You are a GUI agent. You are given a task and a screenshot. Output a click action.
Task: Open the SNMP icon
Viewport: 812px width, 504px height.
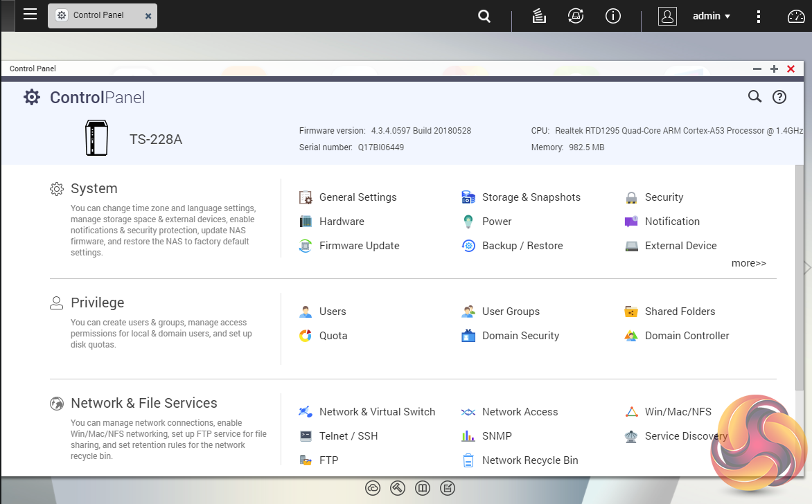click(x=468, y=437)
